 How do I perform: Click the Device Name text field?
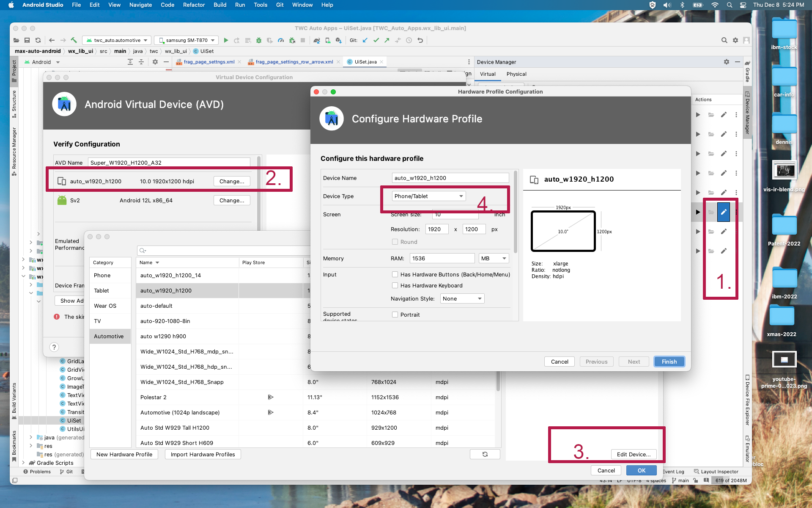coord(450,178)
